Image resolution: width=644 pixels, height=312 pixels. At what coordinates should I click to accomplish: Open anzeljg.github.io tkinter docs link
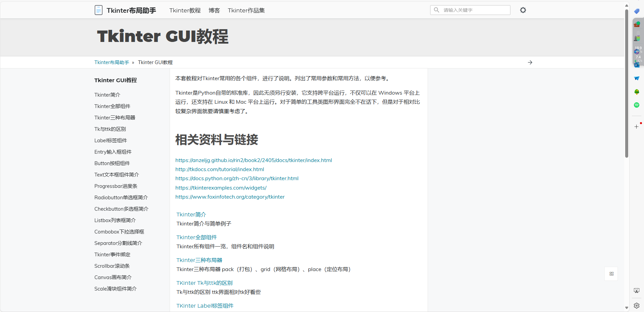254,160
